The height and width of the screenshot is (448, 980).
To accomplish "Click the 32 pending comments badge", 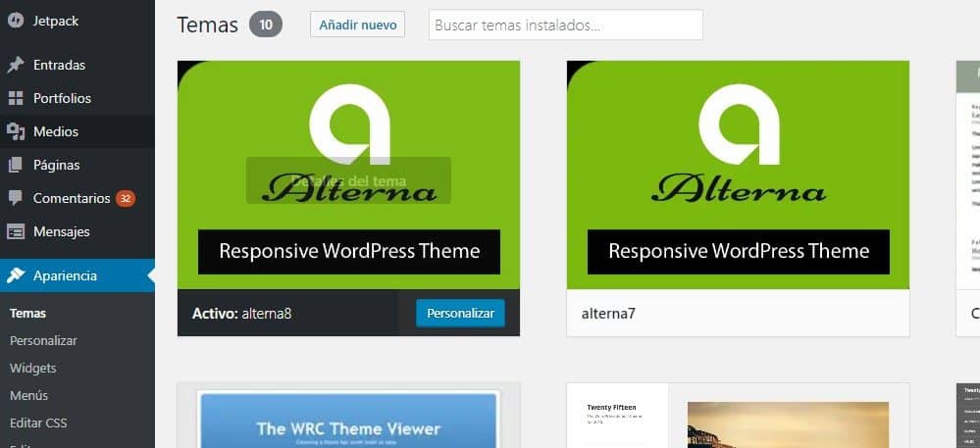I will [126, 199].
